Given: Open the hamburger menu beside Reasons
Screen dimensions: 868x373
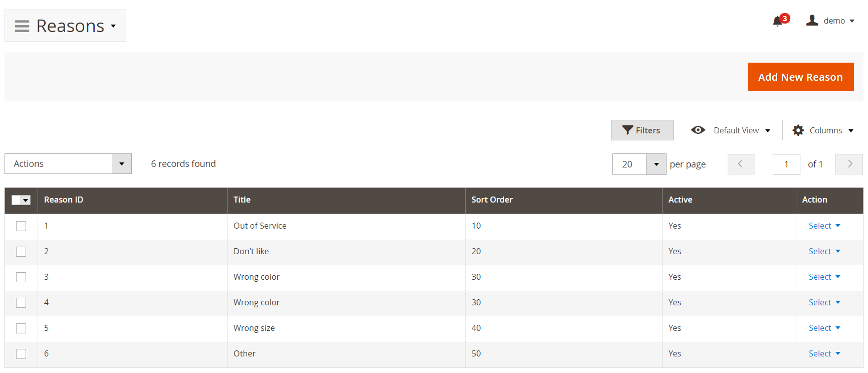Looking at the screenshot, I should point(22,26).
